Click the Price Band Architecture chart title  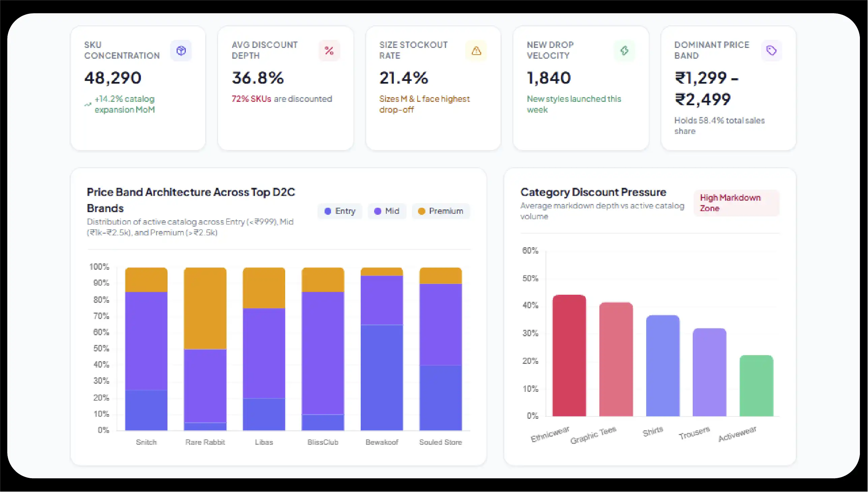pos(191,200)
